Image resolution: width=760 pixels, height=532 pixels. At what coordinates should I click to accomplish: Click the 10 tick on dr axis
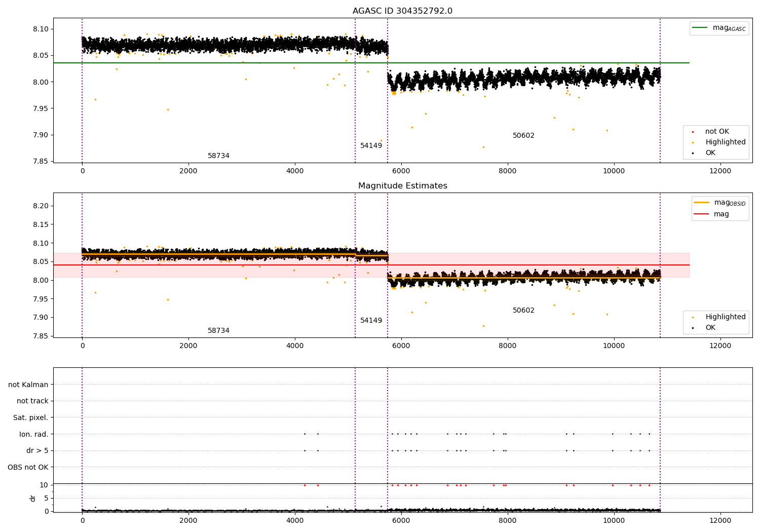tap(44, 485)
